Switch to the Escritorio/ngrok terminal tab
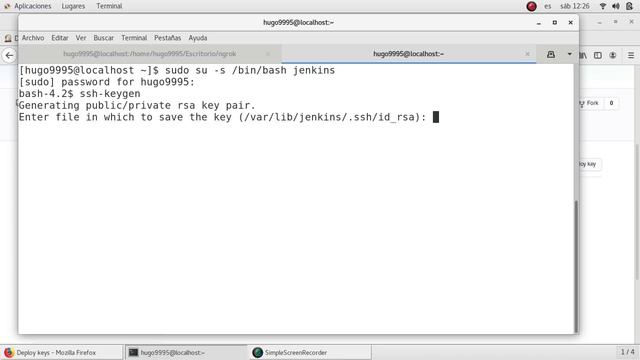The width and height of the screenshot is (640, 360). [x=149, y=54]
